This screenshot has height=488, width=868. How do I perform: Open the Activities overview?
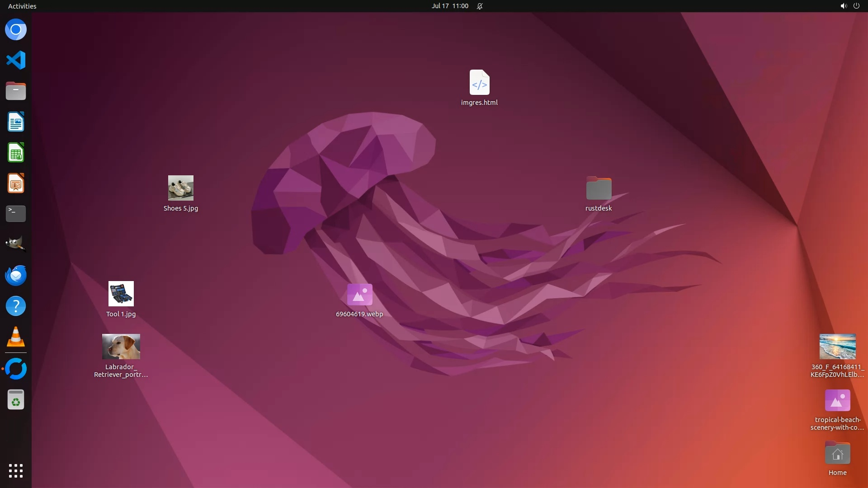point(22,6)
